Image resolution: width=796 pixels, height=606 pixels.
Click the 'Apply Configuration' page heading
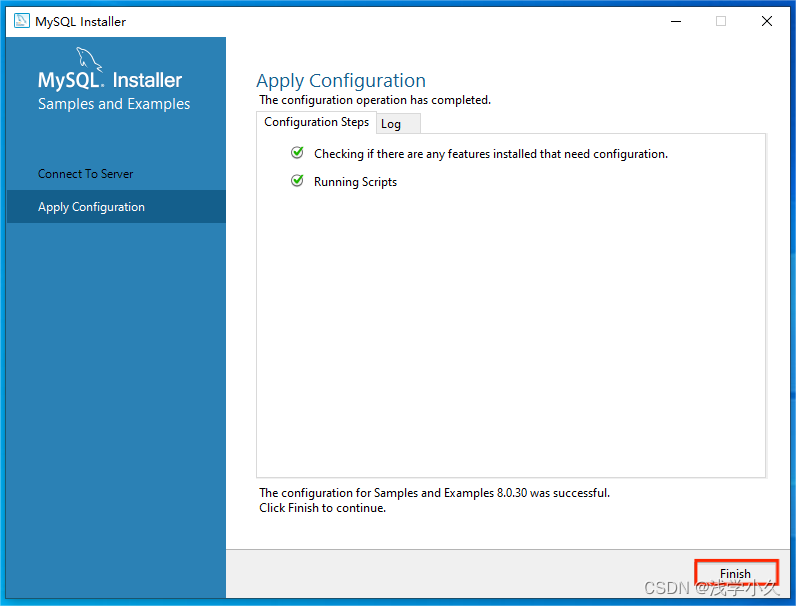341,81
